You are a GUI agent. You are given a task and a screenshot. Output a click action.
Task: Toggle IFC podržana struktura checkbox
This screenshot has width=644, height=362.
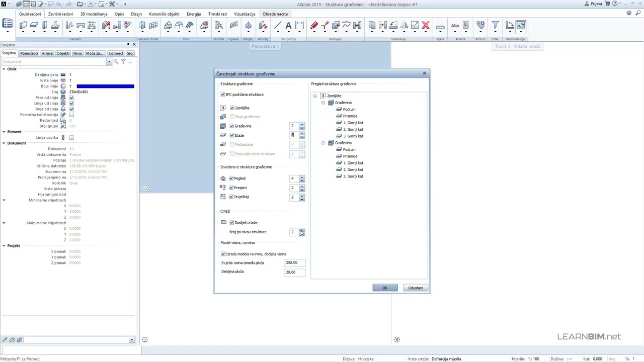223,95
